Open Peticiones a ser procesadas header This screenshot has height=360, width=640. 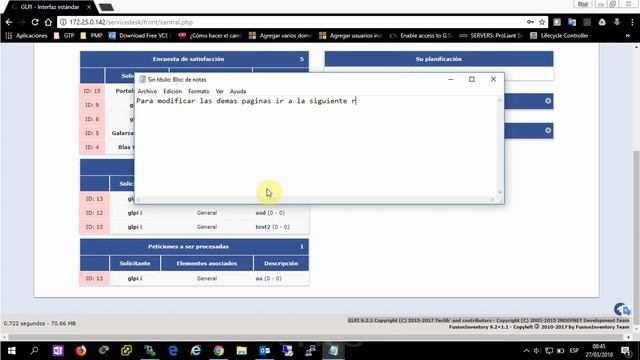pos(194,247)
